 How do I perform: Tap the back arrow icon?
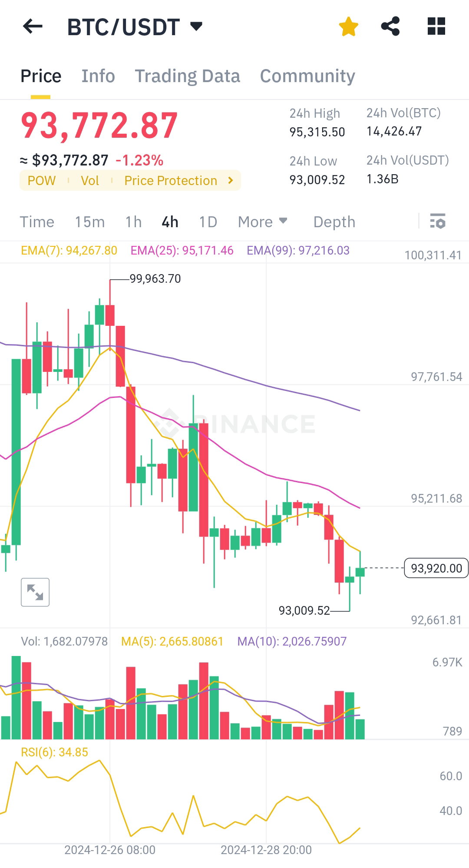click(33, 27)
